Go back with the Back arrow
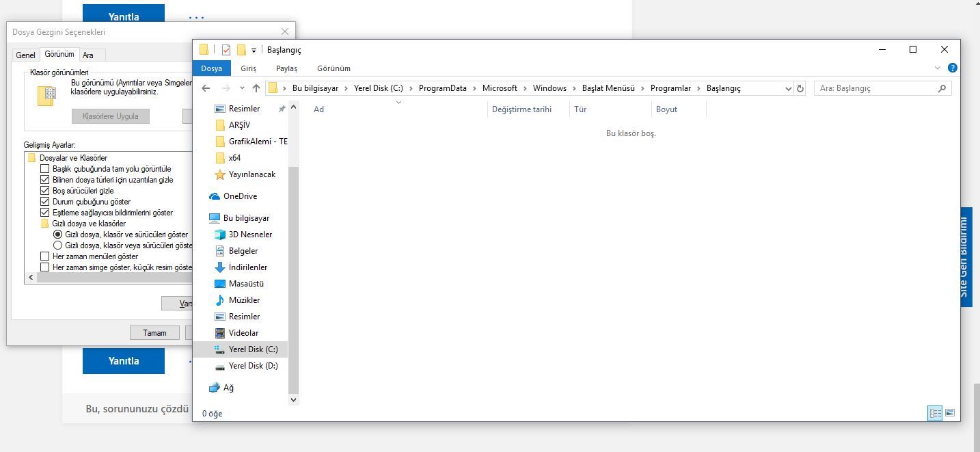Image resolution: width=980 pixels, height=452 pixels. pos(206,88)
